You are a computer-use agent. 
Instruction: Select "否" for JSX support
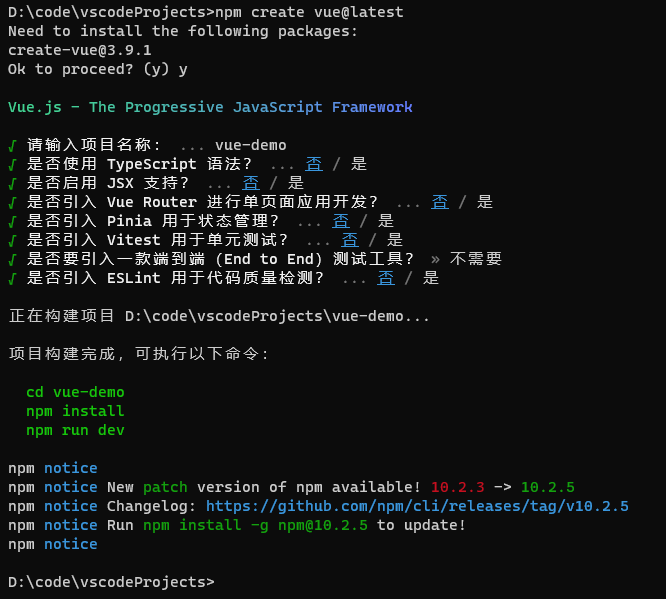(251, 183)
